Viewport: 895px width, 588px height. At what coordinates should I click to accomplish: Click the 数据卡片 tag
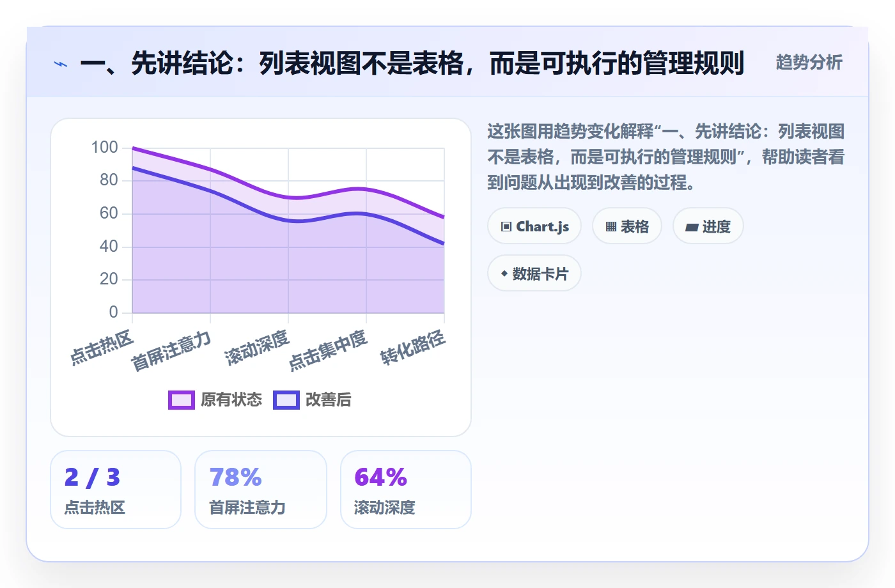(x=534, y=274)
